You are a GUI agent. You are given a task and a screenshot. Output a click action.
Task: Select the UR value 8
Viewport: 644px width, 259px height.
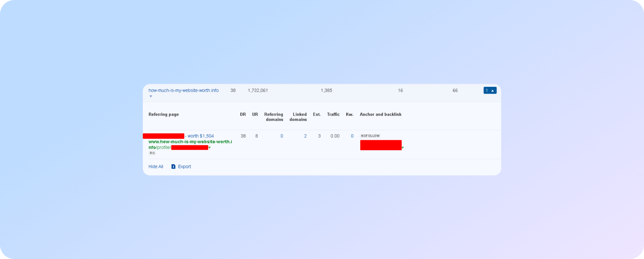point(257,136)
